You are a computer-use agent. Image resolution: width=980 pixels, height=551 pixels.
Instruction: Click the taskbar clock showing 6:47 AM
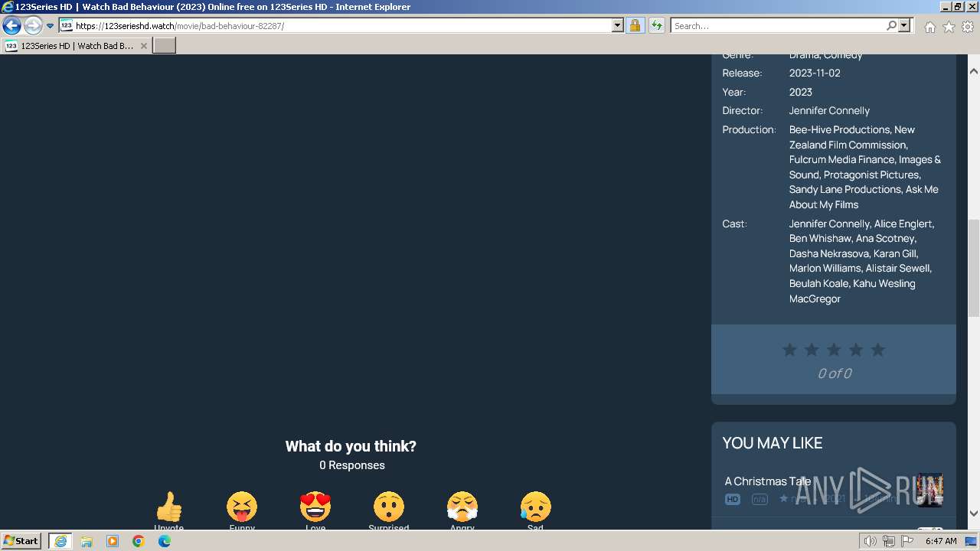pyautogui.click(x=941, y=541)
